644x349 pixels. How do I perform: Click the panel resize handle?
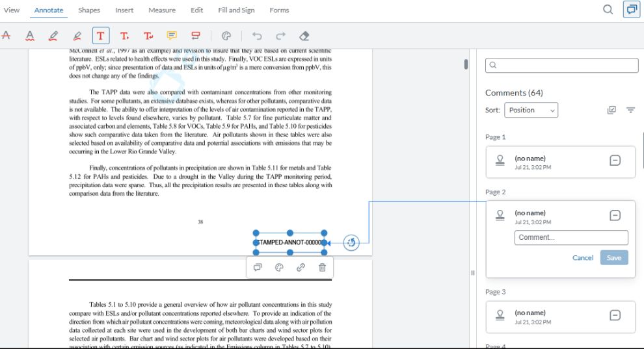pyautogui.click(x=473, y=273)
